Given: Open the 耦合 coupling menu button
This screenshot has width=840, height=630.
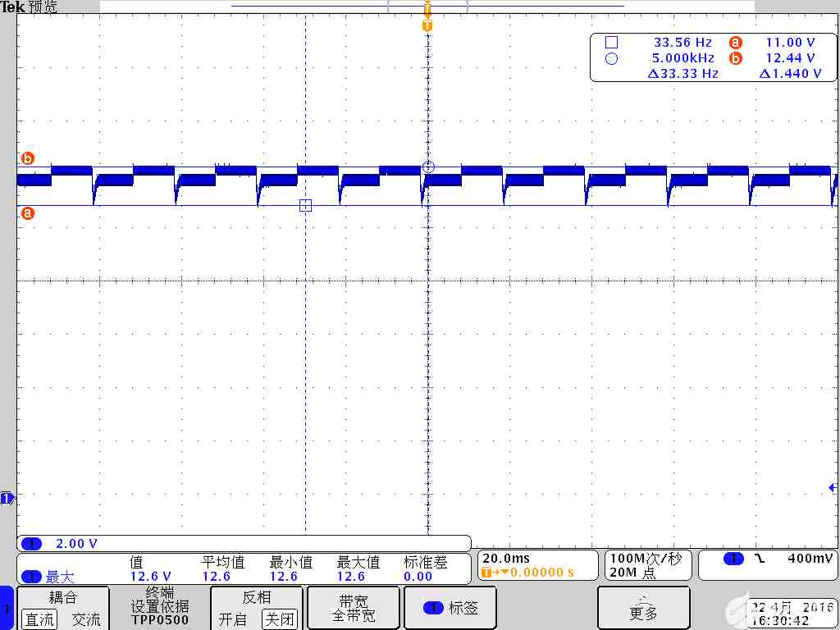Looking at the screenshot, I should (x=63, y=608).
